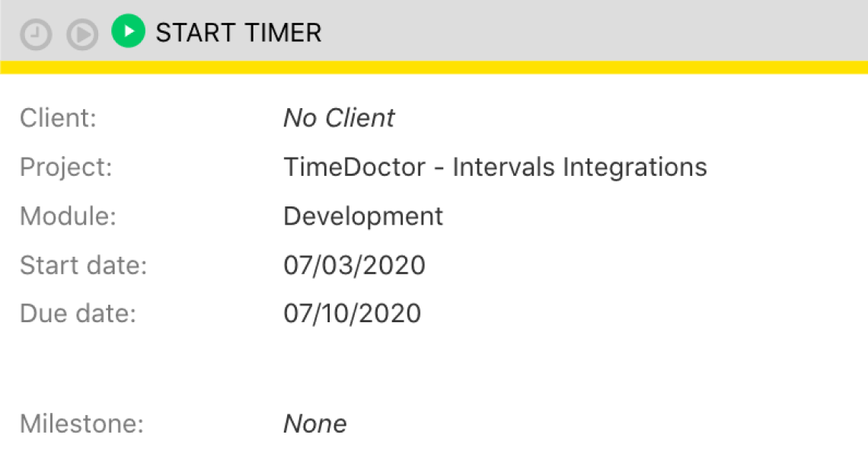Select the Development module value

click(x=363, y=216)
